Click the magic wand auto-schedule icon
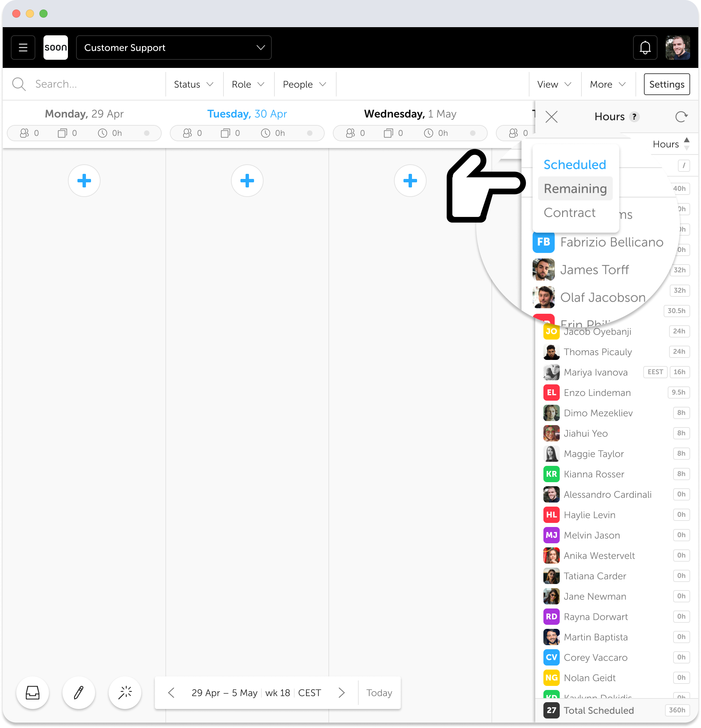Viewport: 701px width, 728px height. coord(125,692)
